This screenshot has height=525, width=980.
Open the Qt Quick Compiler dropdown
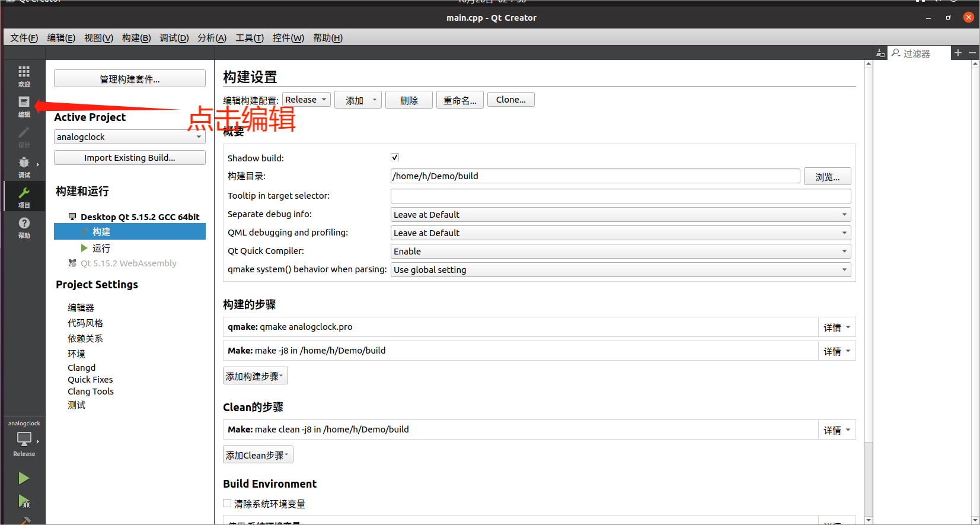point(621,252)
